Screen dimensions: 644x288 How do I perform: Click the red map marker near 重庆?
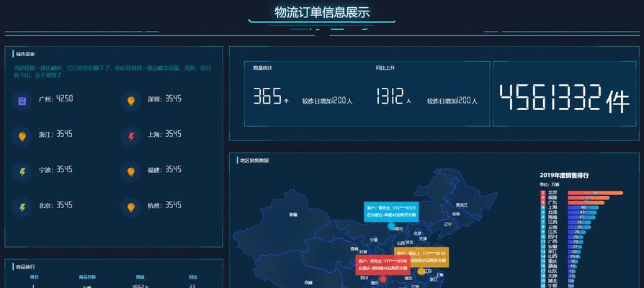(x=383, y=279)
